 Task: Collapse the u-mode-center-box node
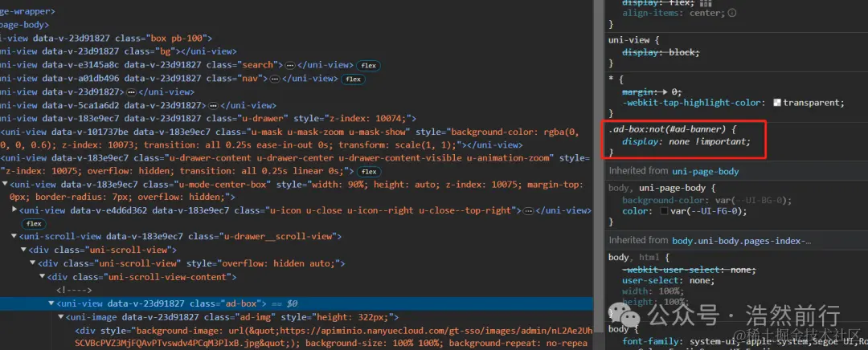[5, 184]
